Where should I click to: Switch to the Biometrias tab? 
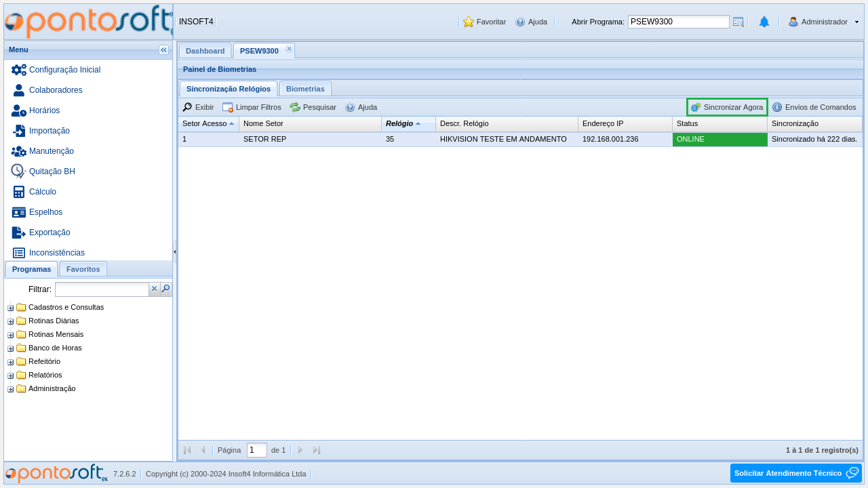point(305,89)
